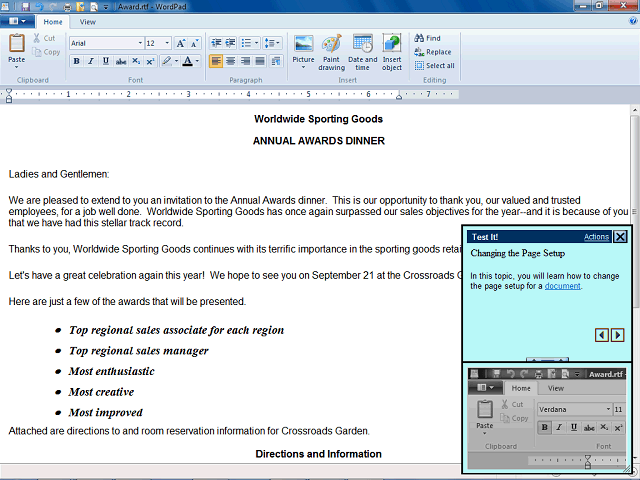Viewport: 640px width, 480px height.
Task: Open the WordPad application menu button
Action: (x=17, y=21)
